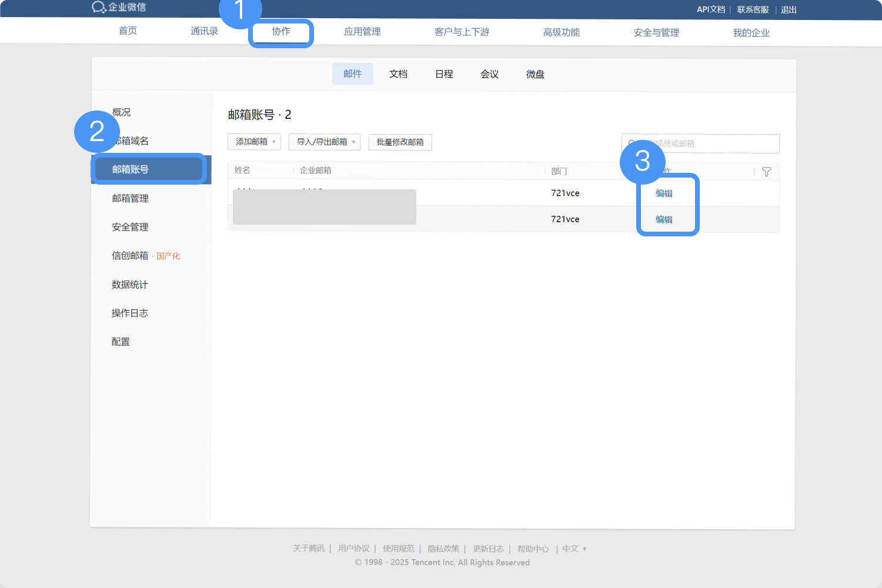Image resolution: width=882 pixels, height=588 pixels.
Task: Click the 部门 column header
Action: (x=559, y=171)
